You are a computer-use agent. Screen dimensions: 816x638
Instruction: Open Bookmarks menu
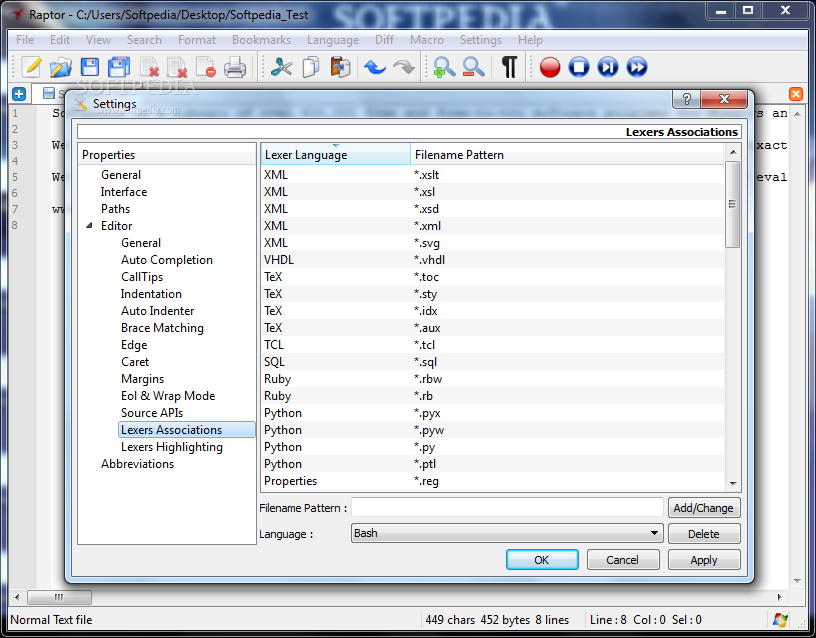coord(261,40)
